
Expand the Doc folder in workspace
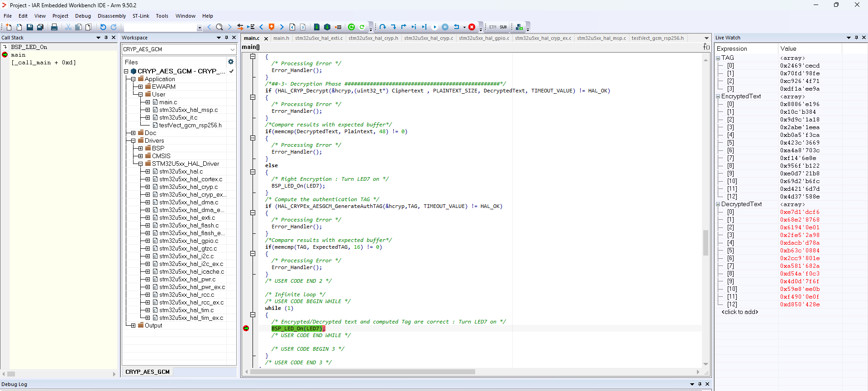point(133,133)
